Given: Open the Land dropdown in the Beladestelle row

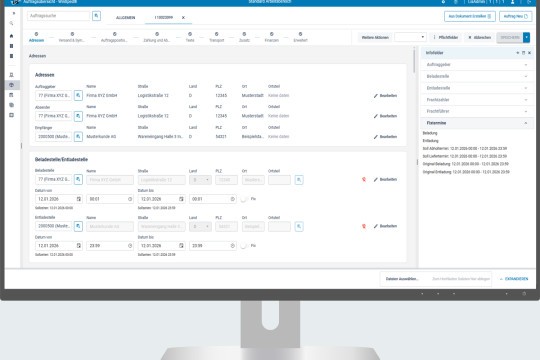Looking at the screenshot, I should [x=200, y=180].
